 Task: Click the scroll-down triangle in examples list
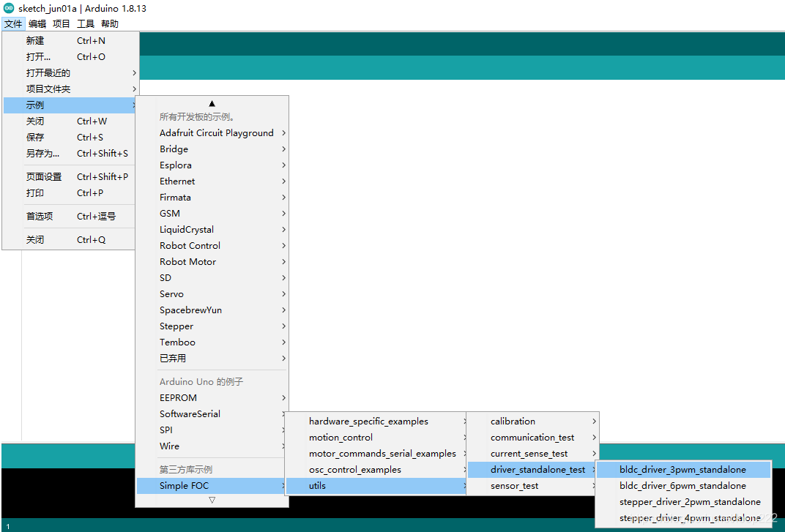click(212, 500)
